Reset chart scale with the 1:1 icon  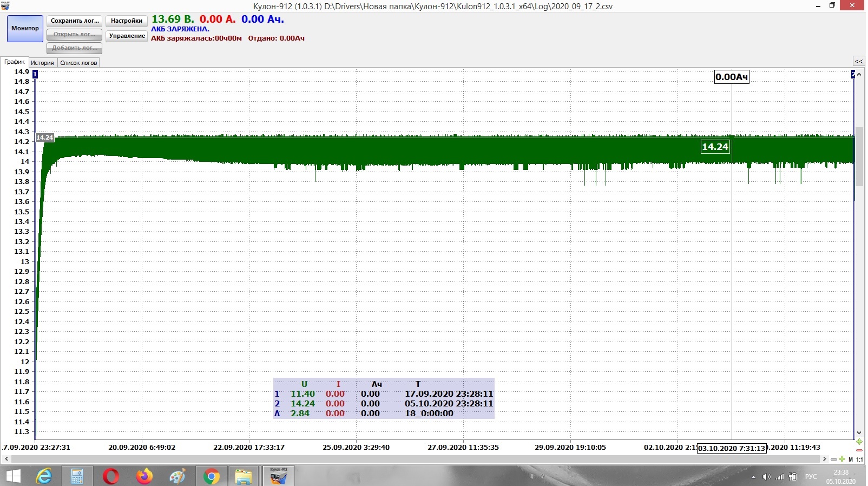click(859, 459)
